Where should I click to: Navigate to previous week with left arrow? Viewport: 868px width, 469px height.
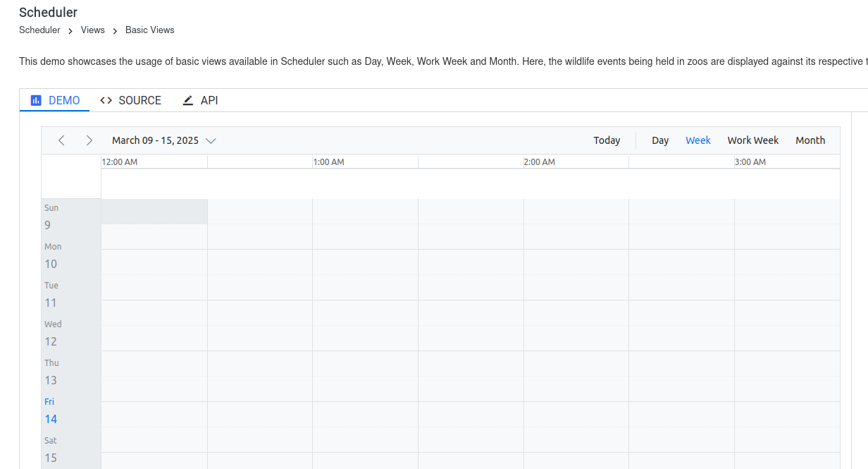tap(61, 140)
